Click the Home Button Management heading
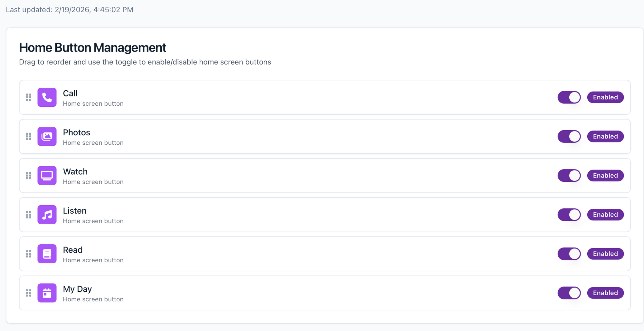This screenshot has width=644, height=331. tap(93, 48)
